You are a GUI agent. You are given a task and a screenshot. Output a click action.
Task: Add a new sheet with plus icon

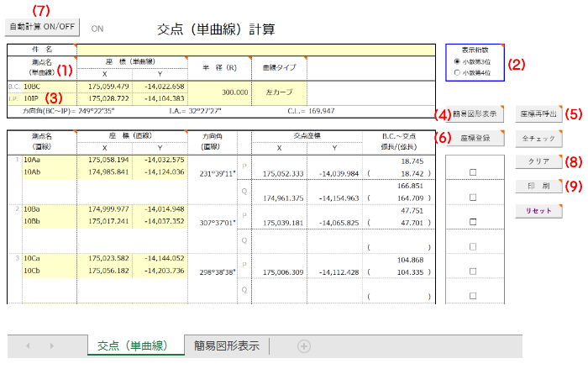(x=304, y=345)
